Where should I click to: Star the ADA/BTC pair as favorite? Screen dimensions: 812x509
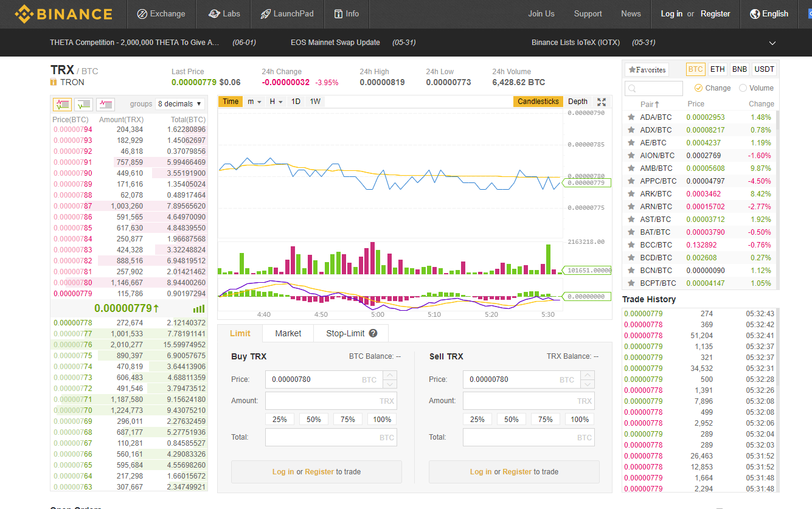631,117
